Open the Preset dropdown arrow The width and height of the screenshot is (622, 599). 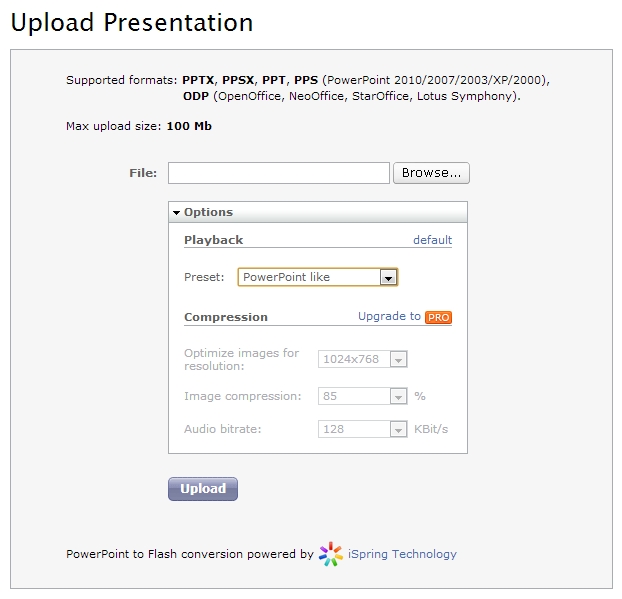point(389,277)
